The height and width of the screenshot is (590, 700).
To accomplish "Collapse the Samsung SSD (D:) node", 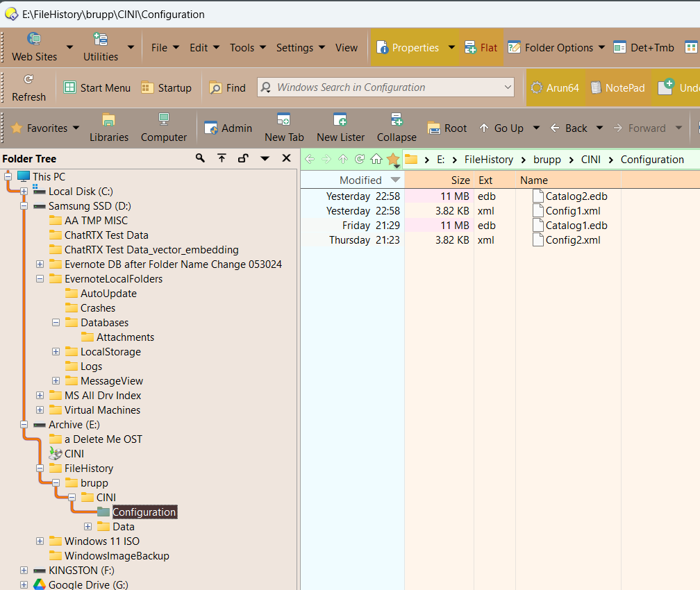I will [24, 206].
